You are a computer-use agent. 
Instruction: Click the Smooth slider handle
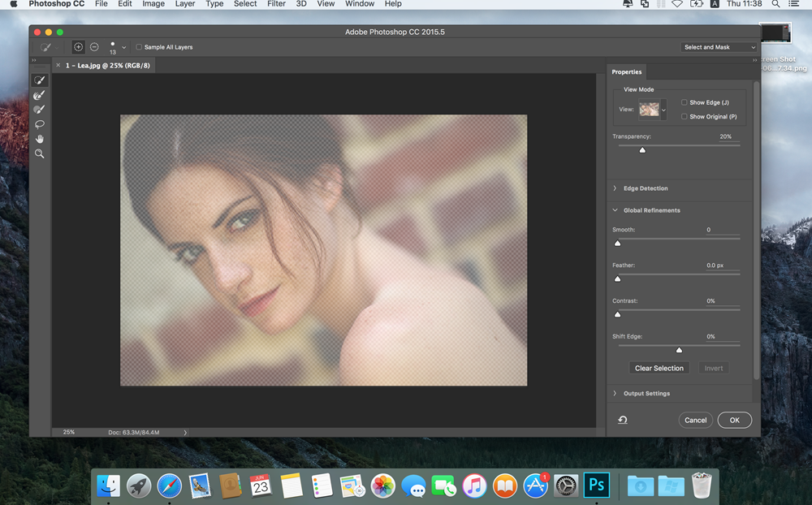617,243
